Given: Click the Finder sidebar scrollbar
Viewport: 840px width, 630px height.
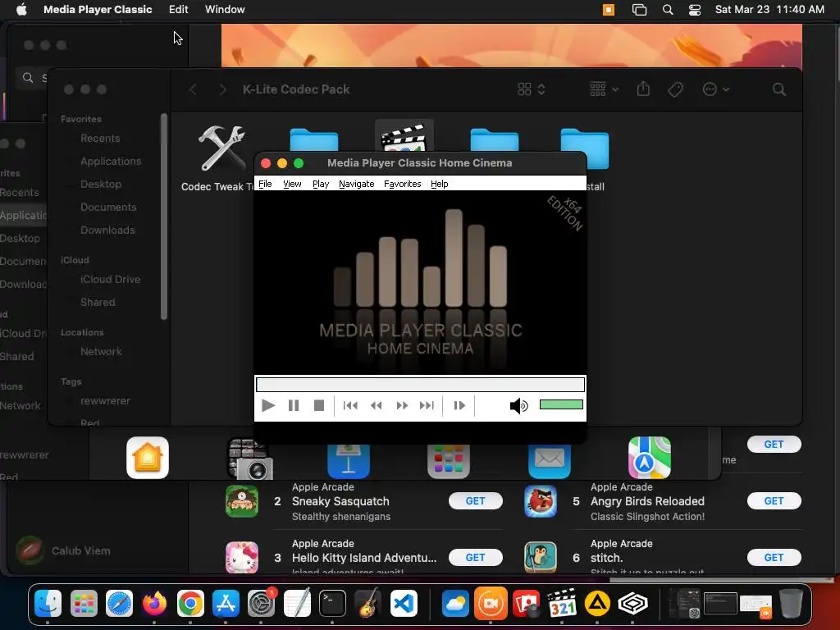Looking at the screenshot, I should [x=164, y=217].
